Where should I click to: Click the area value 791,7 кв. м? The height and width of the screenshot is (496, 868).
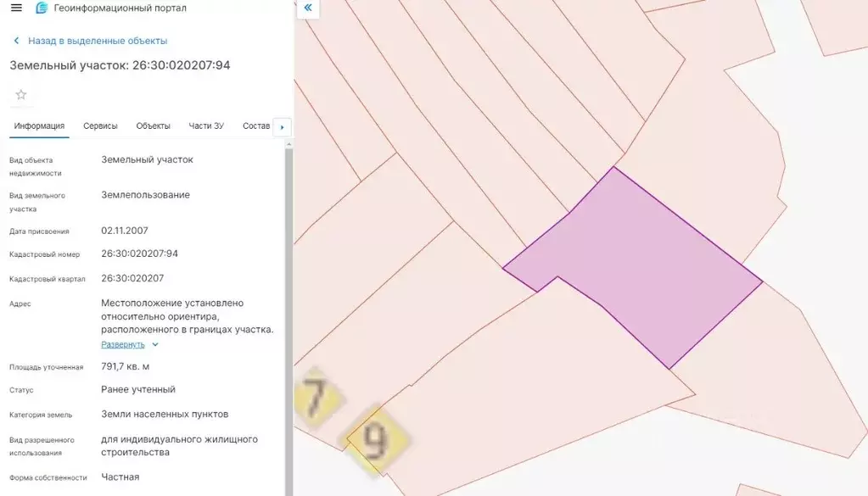point(125,366)
